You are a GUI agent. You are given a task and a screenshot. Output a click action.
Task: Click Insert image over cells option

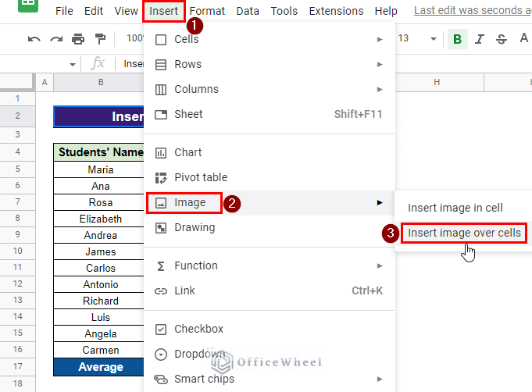coord(464,233)
